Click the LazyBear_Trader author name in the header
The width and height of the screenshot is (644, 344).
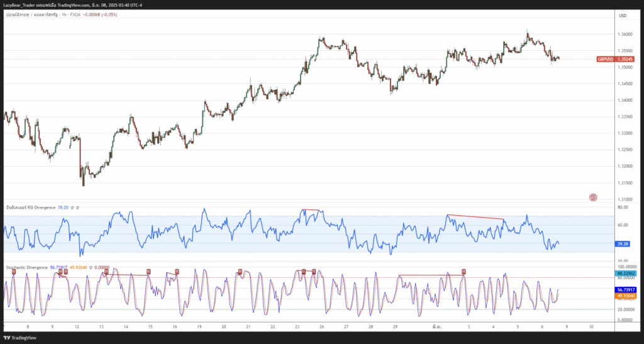tap(19, 5)
